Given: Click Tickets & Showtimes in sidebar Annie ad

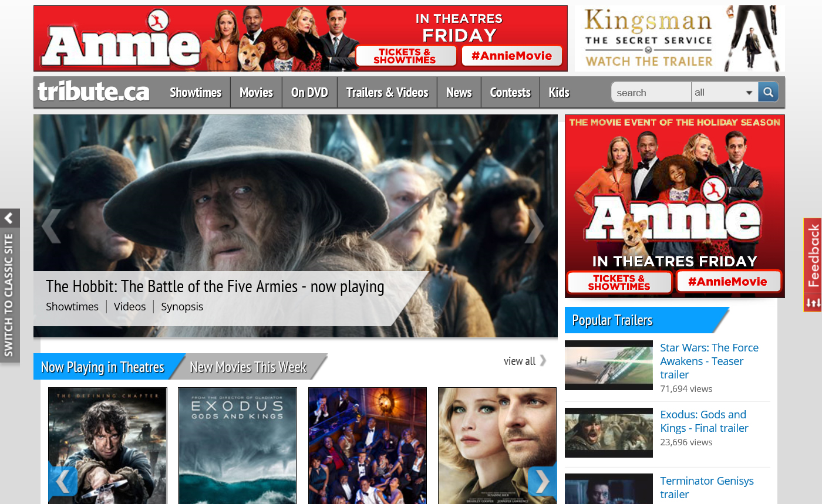Looking at the screenshot, I should (x=619, y=282).
